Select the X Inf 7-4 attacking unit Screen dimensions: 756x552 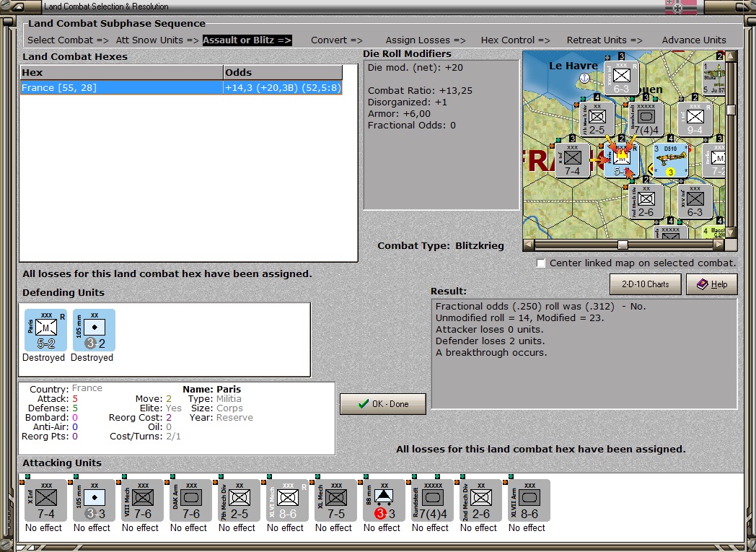45,501
